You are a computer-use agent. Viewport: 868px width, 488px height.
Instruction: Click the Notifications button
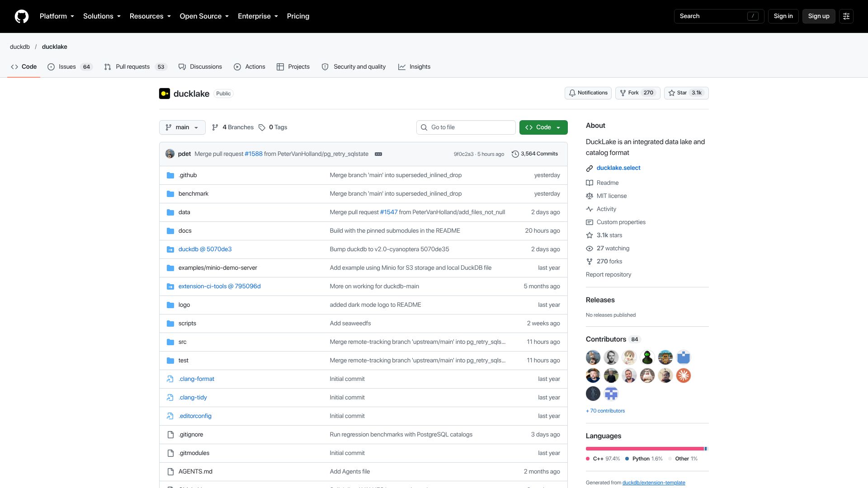coord(588,93)
